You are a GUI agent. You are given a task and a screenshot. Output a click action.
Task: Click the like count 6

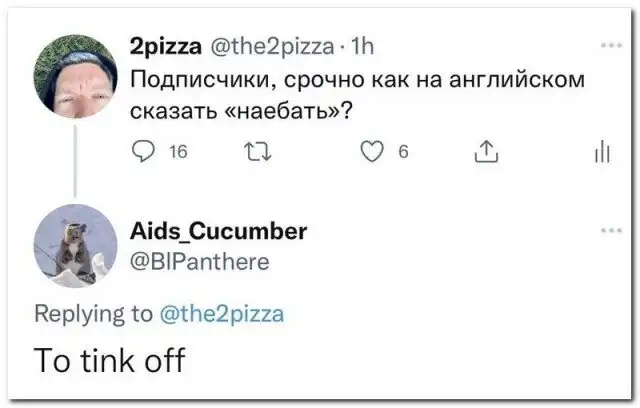click(x=402, y=151)
